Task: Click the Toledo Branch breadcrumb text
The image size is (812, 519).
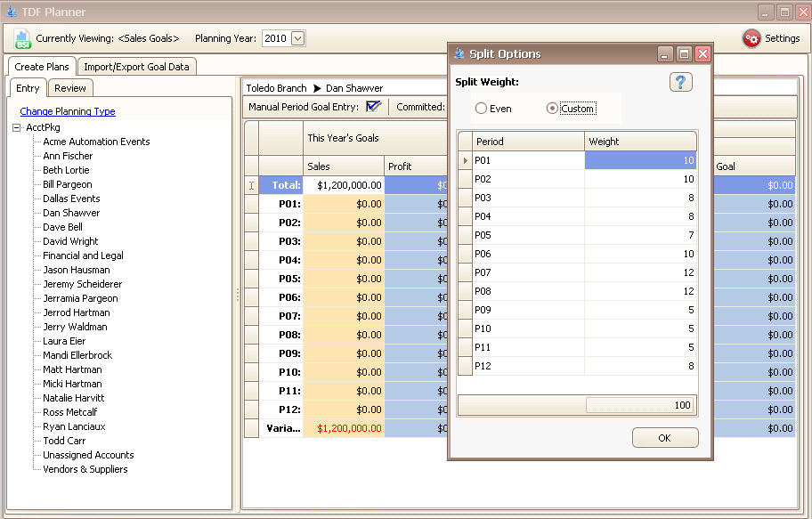Action: (x=277, y=88)
